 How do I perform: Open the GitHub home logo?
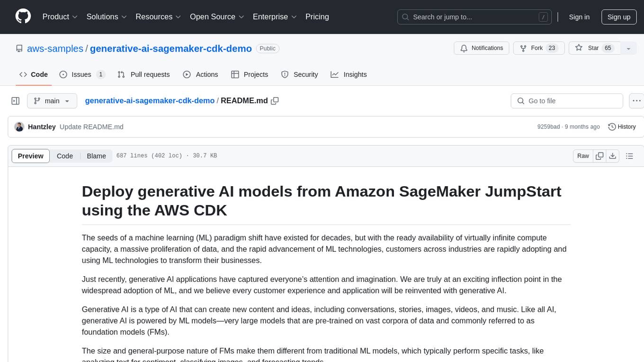(23, 17)
